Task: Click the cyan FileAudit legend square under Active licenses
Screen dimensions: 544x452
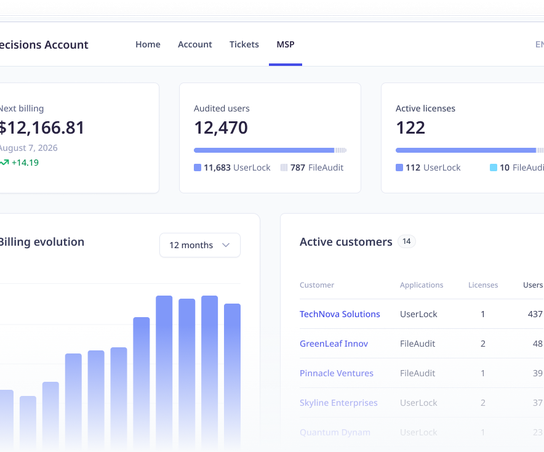Action: pos(493,168)
